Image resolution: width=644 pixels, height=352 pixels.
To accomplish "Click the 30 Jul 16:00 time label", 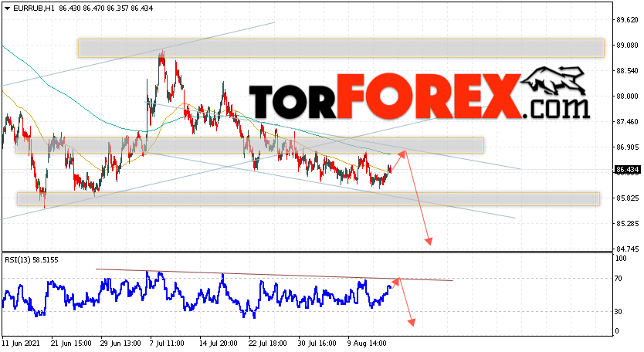I will click(x=317, y=344).
